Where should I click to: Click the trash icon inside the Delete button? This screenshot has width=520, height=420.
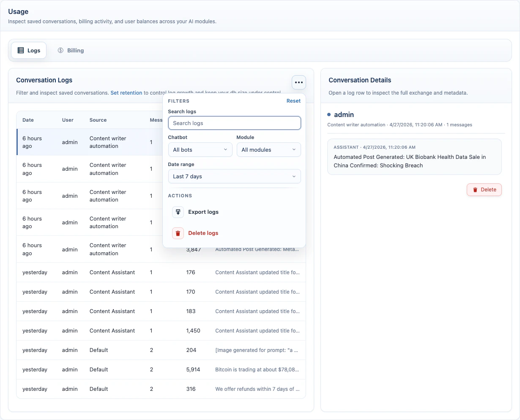click(x=475, y=190)
